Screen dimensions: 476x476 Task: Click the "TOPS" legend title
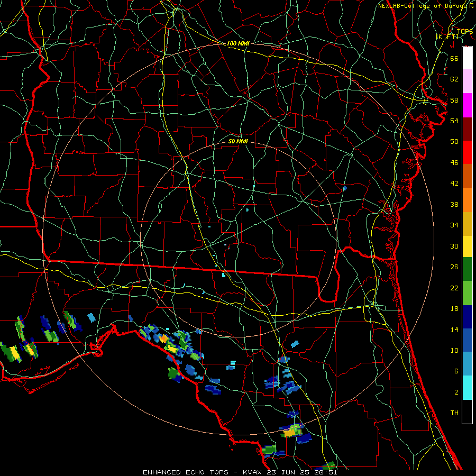coord(465,31)
